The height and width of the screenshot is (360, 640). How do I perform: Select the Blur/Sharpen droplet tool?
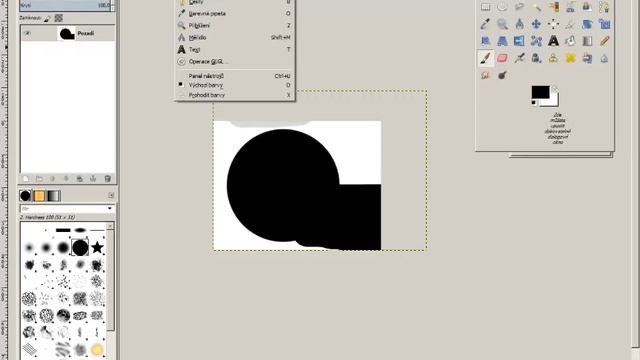tap(604, 58)
